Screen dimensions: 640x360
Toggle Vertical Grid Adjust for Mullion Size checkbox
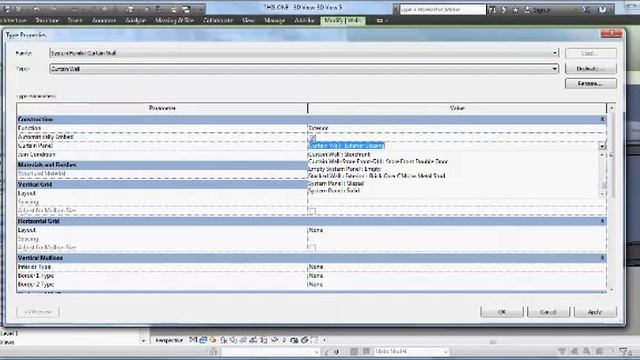tap(312, 211)
